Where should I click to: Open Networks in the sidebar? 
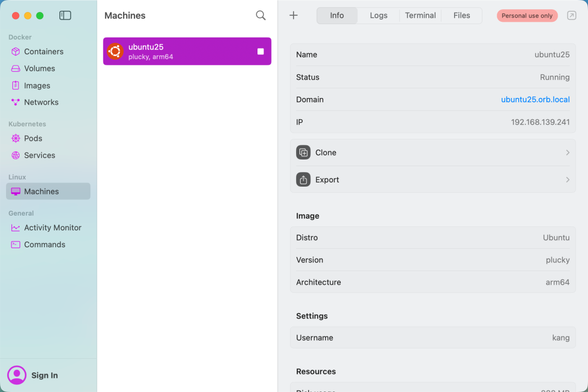[x=41, y=102]
